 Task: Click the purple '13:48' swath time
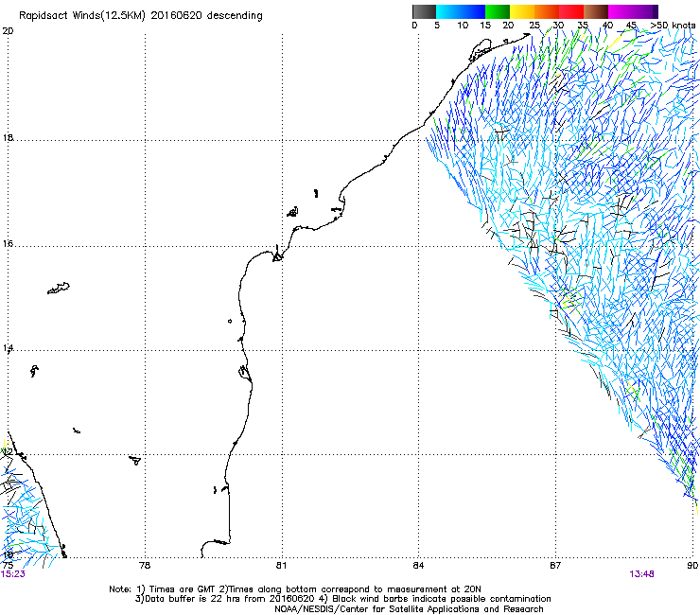pyautogui.click(x=641, y=574)
